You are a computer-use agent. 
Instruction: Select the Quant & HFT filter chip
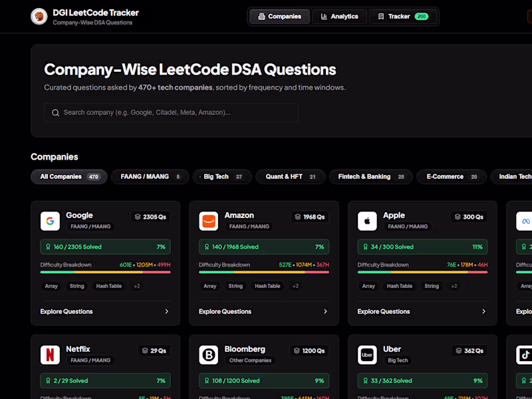tap(291, 177)
